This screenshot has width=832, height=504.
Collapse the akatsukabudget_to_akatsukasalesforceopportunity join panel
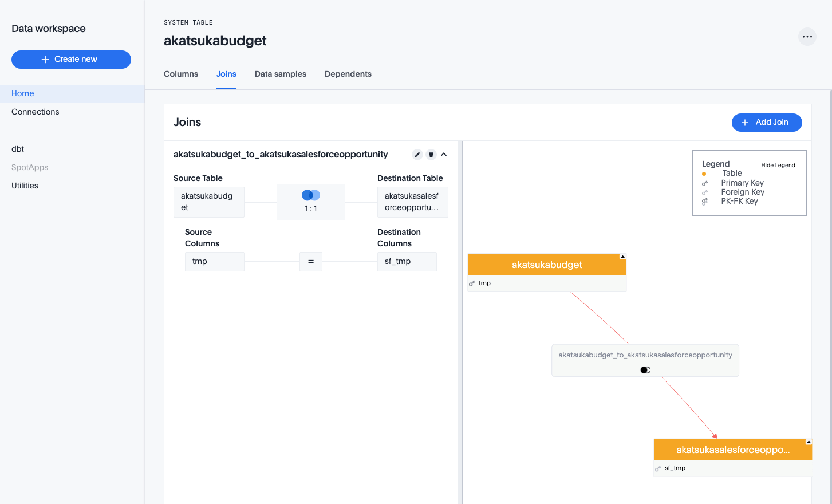click(444, 155)
